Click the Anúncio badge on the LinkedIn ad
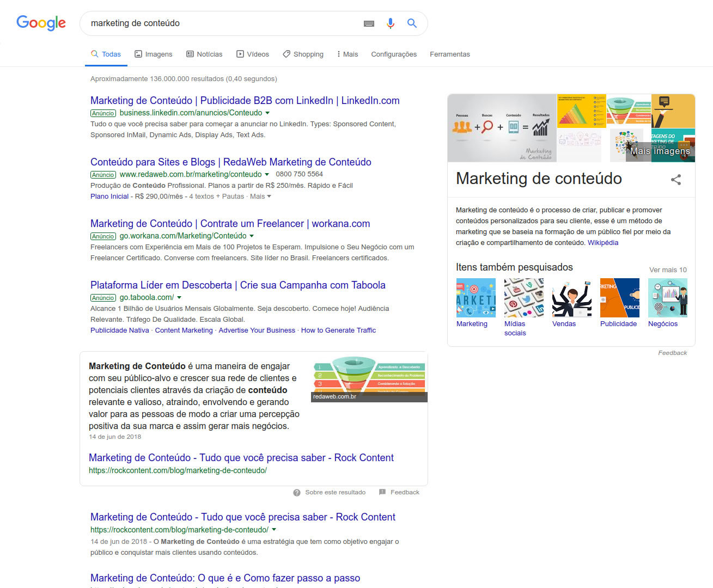 tap(103, 113)
